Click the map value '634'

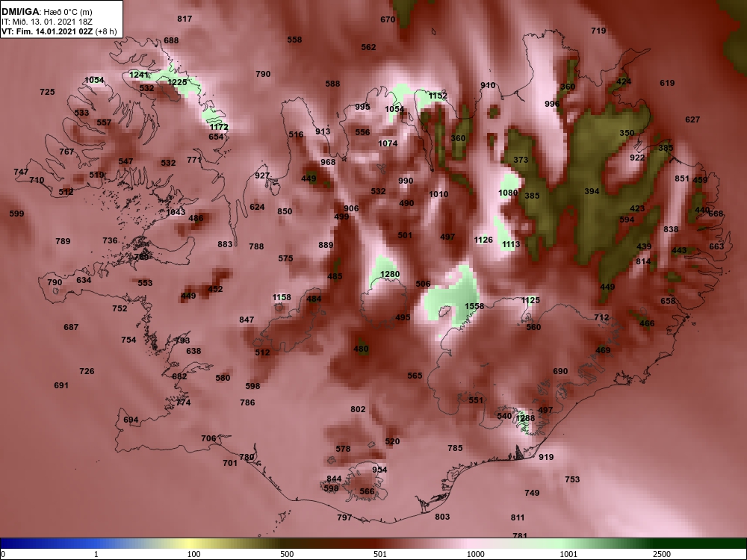(x=84, y=280)
